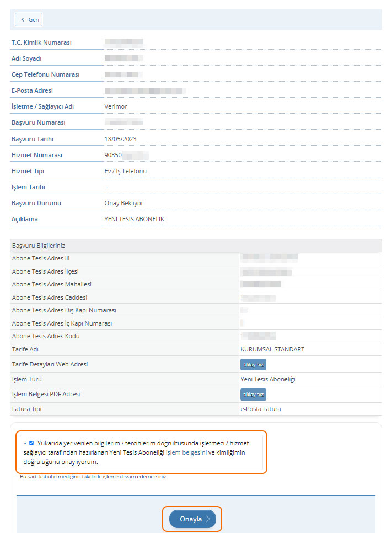The width and height of the screenshot is (392, 533).
Task: Click the Abone Tesis Adres Mahallesi label
Action: (52, 284)
